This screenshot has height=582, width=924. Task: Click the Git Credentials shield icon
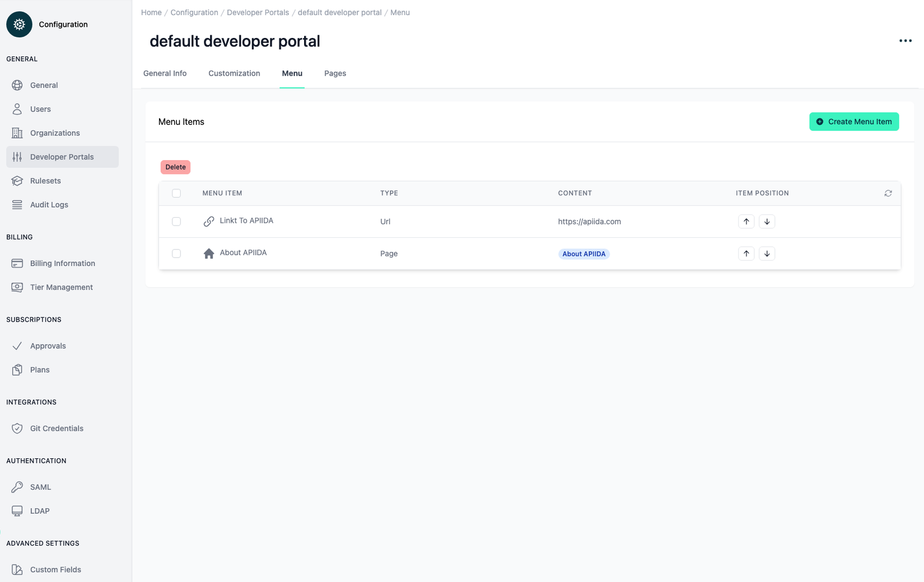pyautogui.click(x=17, y=428)
